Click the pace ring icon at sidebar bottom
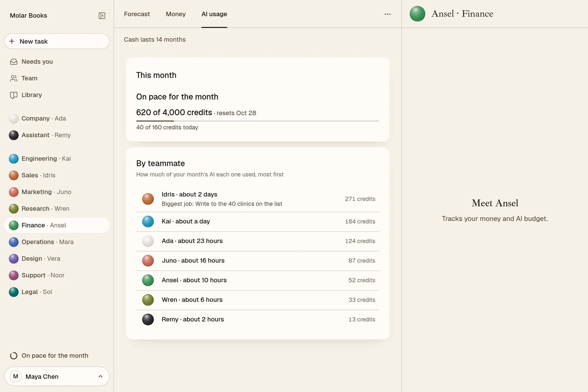The image size is (588, 392). (14, 356)
